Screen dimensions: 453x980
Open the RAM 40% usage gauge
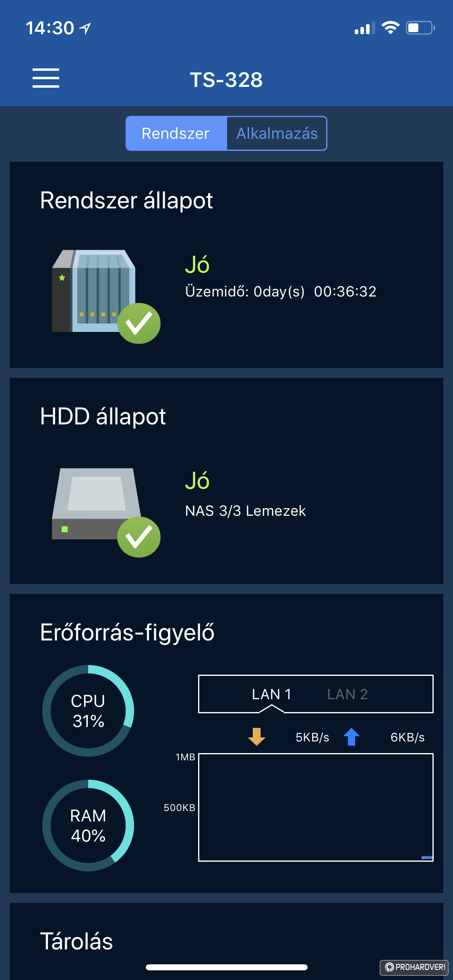click(88, 826)
